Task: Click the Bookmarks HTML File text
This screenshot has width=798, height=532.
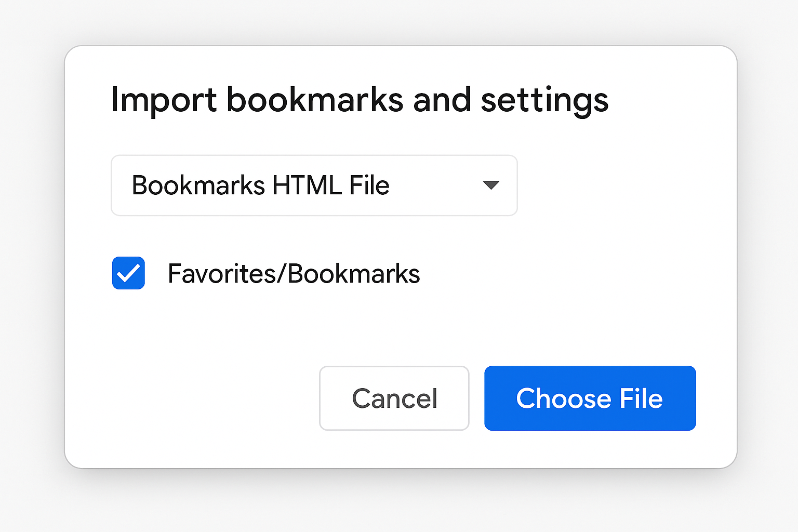Action: [261, 185]
